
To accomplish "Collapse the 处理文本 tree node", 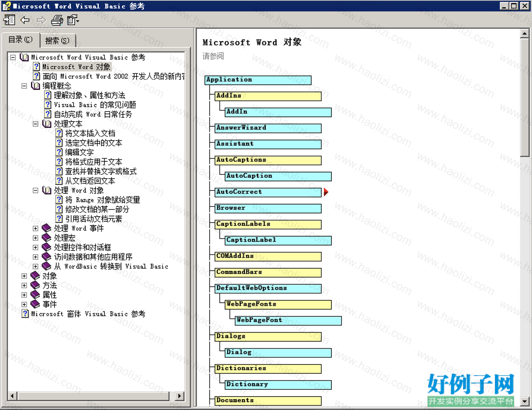I will 35,124.
